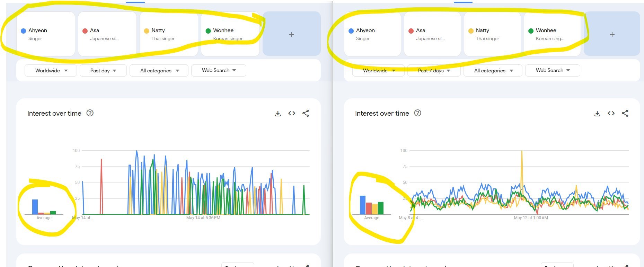The width and height of the screenshot is (644, 267).
Task: Click red Asa color dot in left panel
Action: 85,31
